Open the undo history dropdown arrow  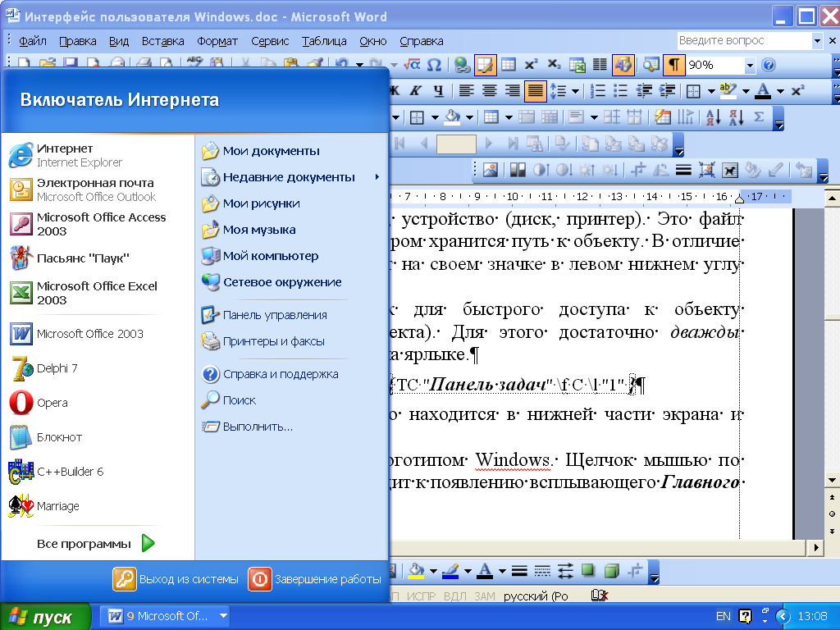point(359,66)
